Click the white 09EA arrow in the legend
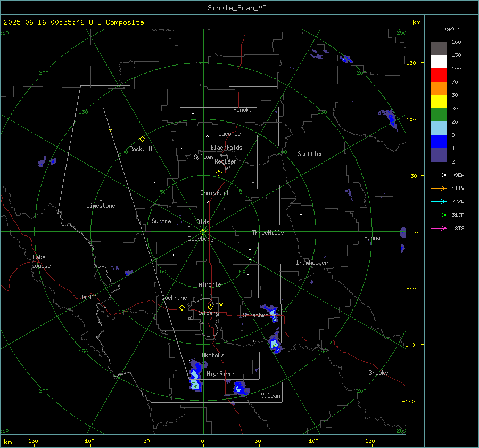479x448 pixels. point(439,175)
